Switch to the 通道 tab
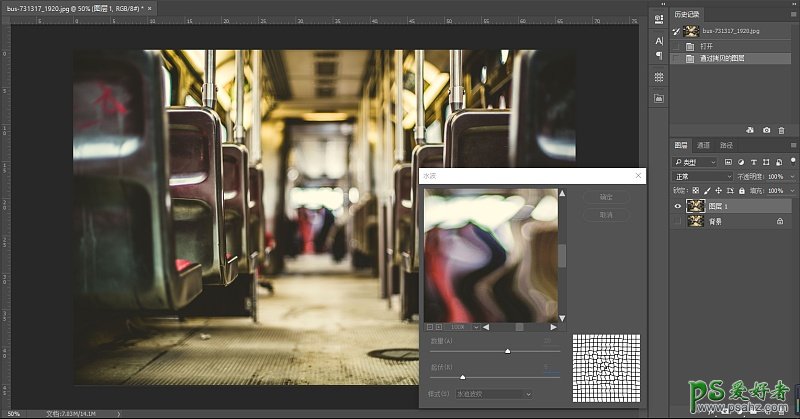The image size is (800, 419). click(x=703, y=145)
